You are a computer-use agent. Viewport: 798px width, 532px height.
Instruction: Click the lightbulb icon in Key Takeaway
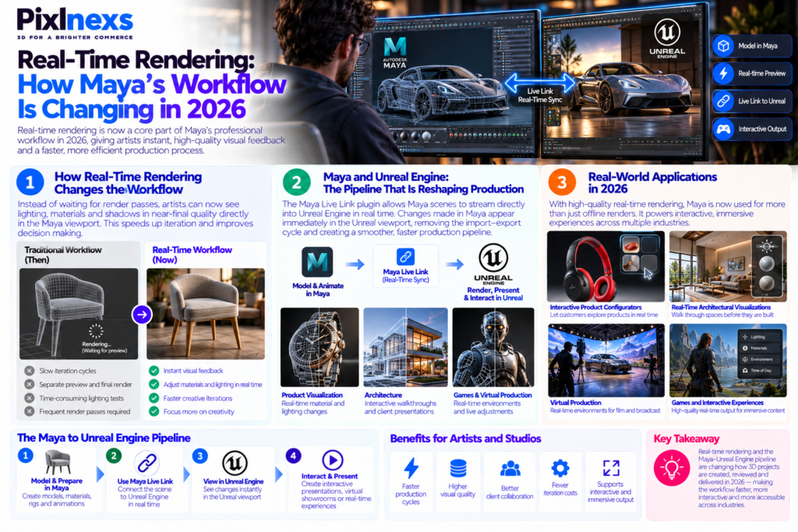click(x=672, y=468)
